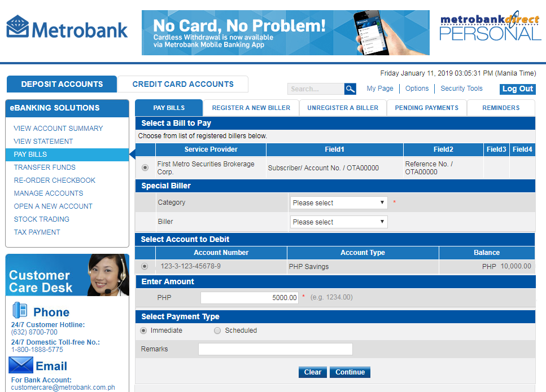Click the toll-free number 1-800-1888-5775
546x392 pixels.
point(37,350)
